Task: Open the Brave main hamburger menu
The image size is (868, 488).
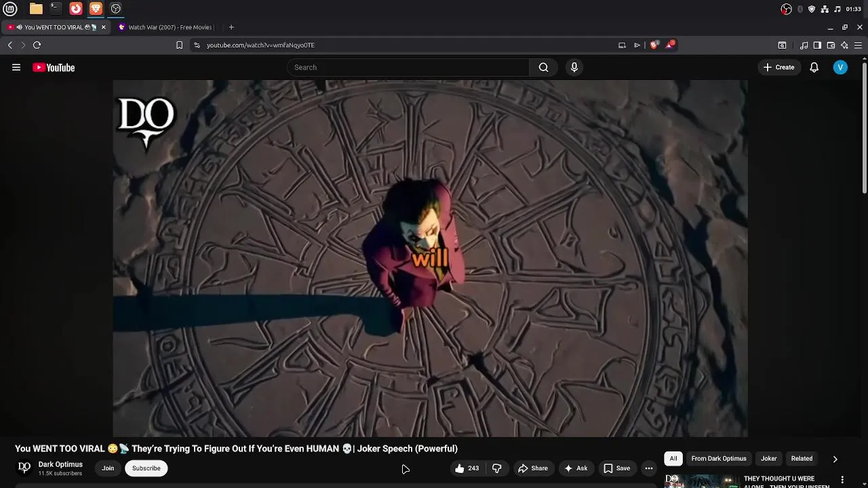Action: (858, 45)
